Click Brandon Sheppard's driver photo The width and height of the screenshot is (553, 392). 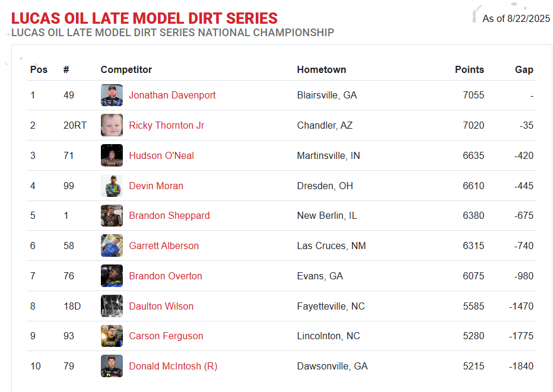click(x=112, y=215)
